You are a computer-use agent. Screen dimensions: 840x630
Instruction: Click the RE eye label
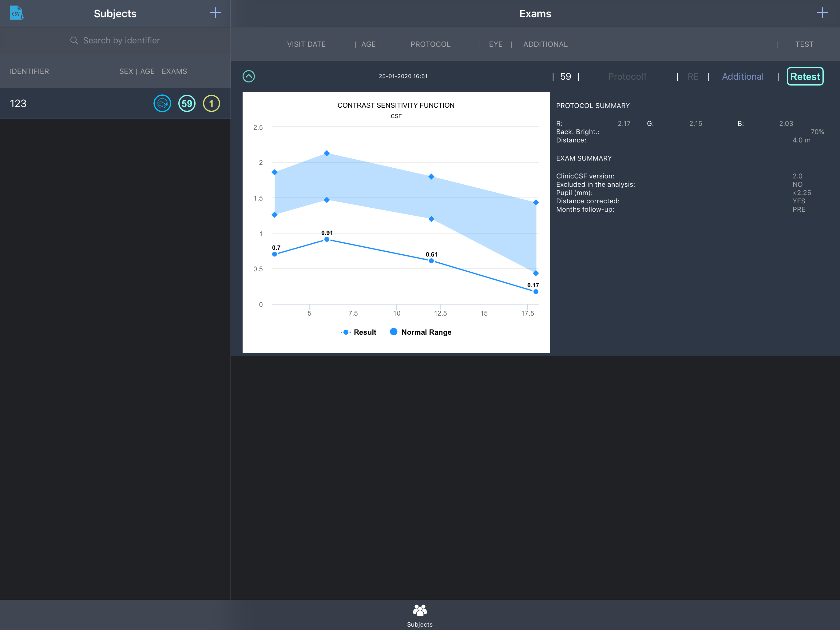693,76
